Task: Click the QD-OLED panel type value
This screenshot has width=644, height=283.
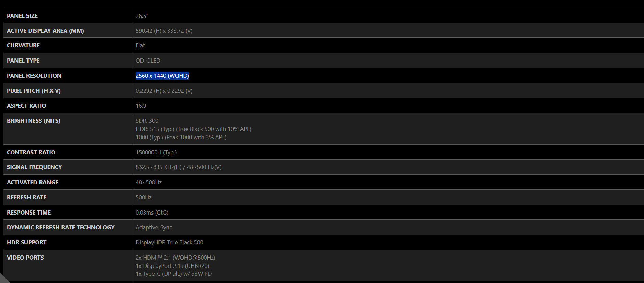Action: click(148, 61)
